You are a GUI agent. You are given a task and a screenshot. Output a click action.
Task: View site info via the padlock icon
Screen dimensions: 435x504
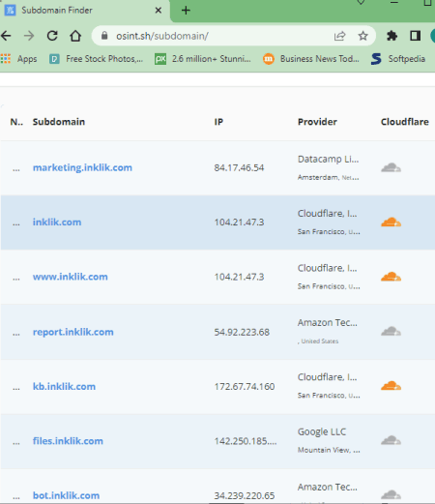pos(104,36)
